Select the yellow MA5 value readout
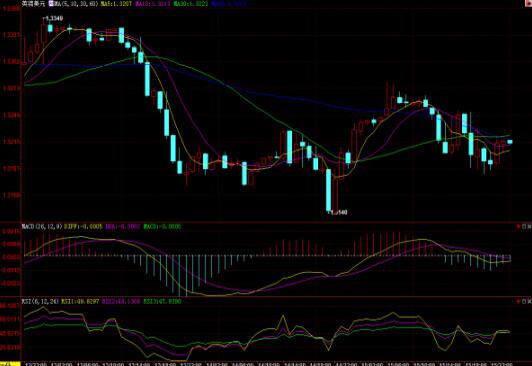The width and height of the screenshot is (532, 366). coord(116,4)
